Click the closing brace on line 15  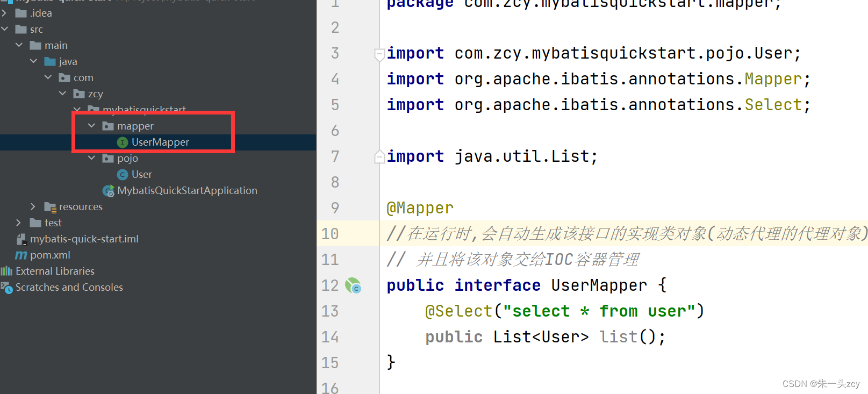pos(391,362)
